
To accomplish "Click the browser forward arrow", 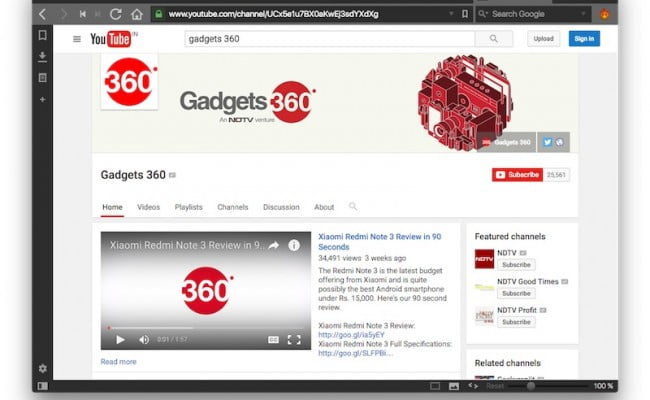I will 63,15.
